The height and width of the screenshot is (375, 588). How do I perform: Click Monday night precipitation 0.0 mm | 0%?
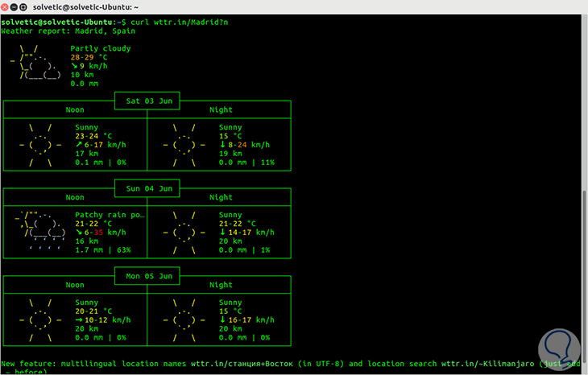245,338
